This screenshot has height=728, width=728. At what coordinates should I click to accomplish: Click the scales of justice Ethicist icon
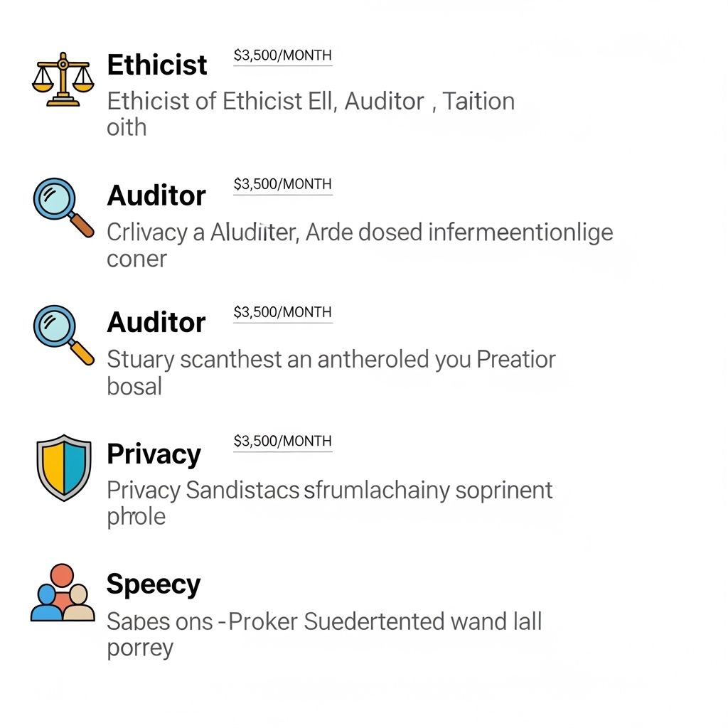pyautogui.click(x=63, y=79)
